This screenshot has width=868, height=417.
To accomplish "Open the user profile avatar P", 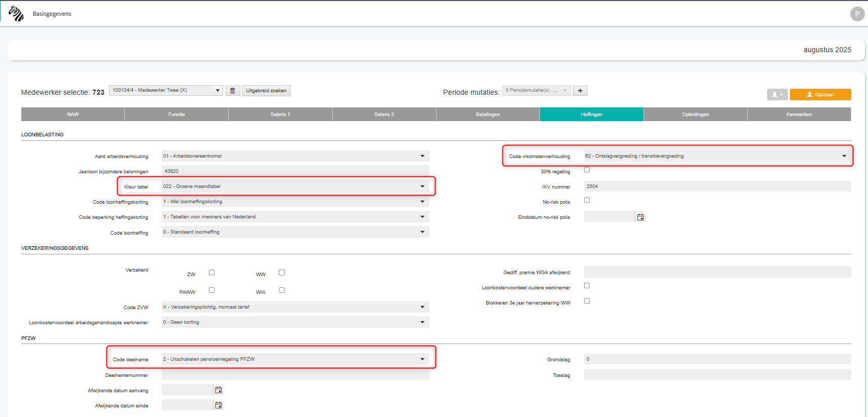I will click(857, 14).
